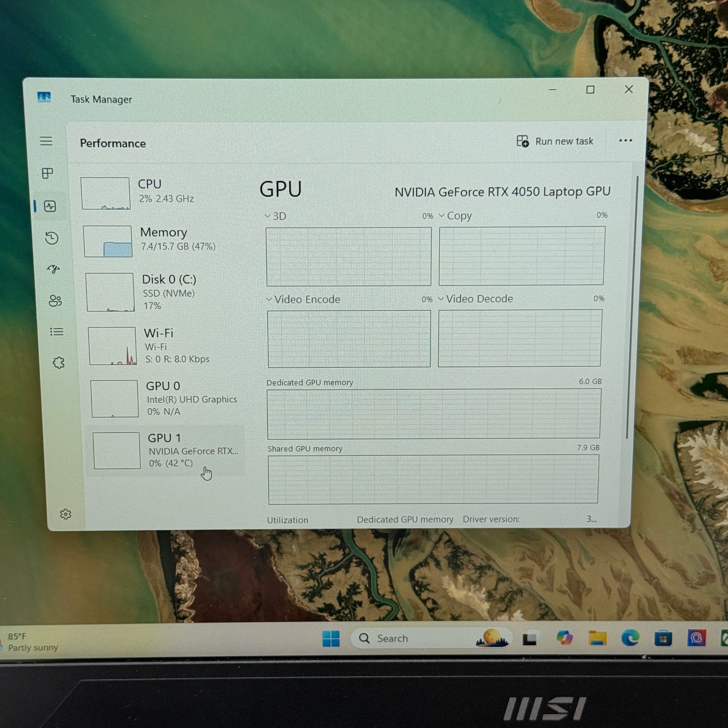728x728 pixels.
Task: Open the weather widget showing 85°F
Action: point(31,642)
